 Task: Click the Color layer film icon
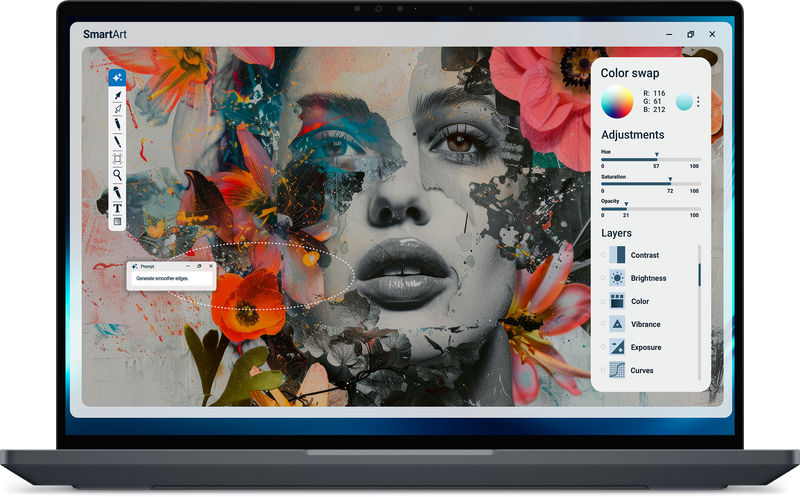click(x=617, y=301)
